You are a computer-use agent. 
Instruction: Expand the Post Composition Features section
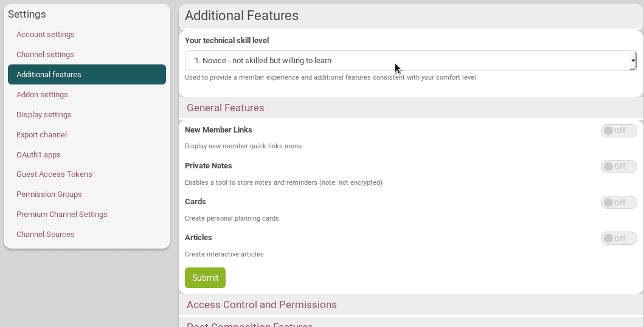tap(249, 324)
